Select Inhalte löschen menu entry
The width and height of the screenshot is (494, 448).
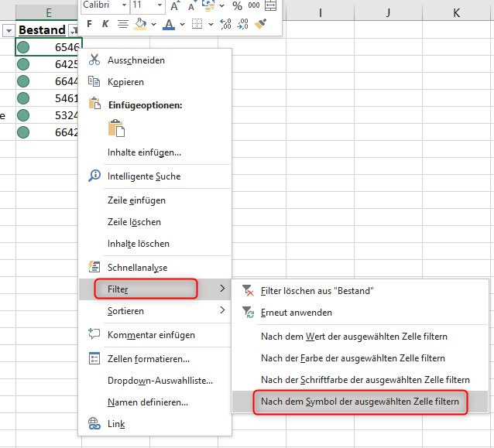click(x=155, y=244)
